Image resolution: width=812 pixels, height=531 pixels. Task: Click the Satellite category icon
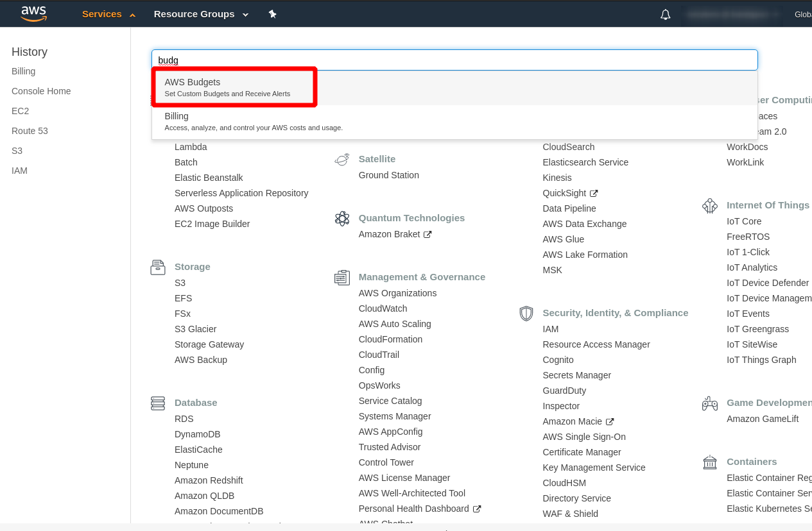tap(342, 159)
